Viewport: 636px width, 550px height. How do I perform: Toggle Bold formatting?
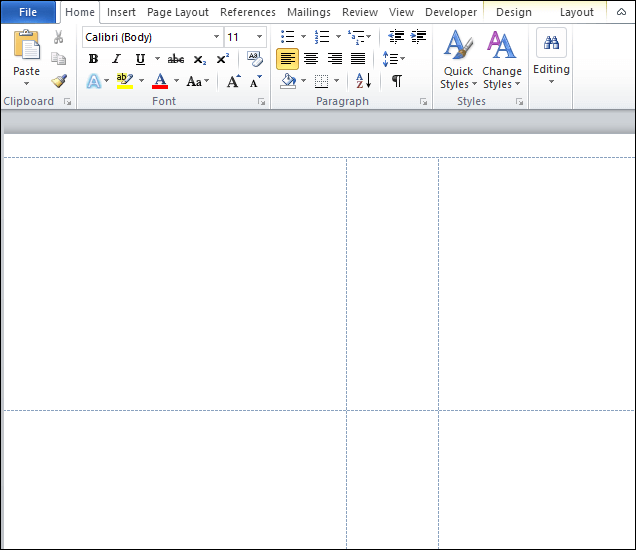(93, 59)
